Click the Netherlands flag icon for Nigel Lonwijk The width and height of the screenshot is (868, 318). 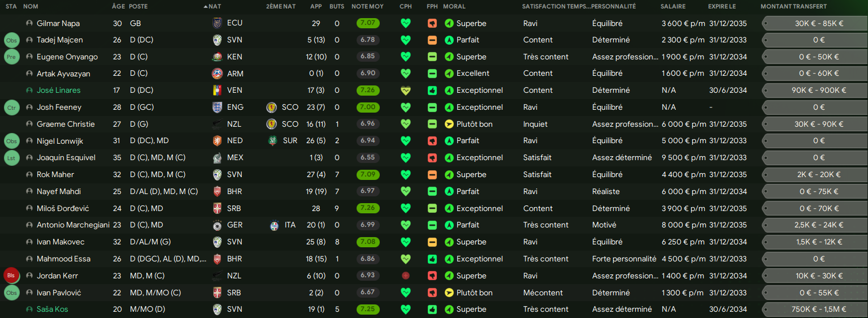click(217, 141)
